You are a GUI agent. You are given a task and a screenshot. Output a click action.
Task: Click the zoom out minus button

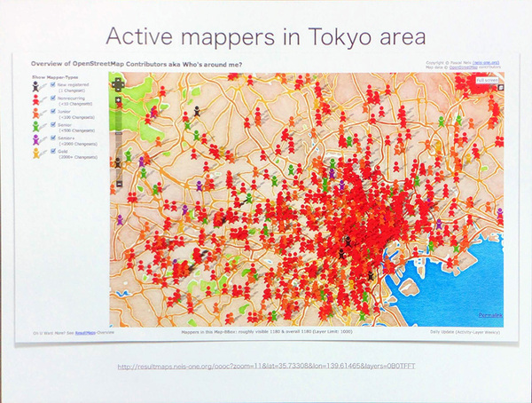(118, 184)
